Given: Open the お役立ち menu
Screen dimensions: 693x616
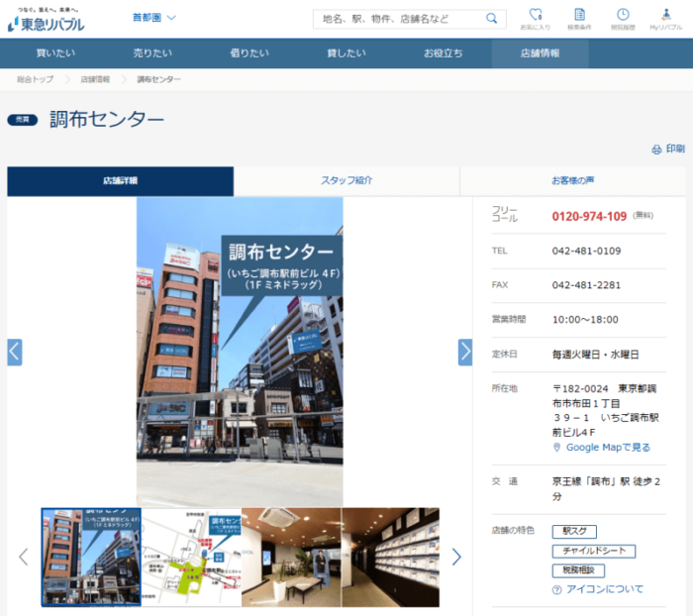Looking at the screenshot, I should pos(443,53).
